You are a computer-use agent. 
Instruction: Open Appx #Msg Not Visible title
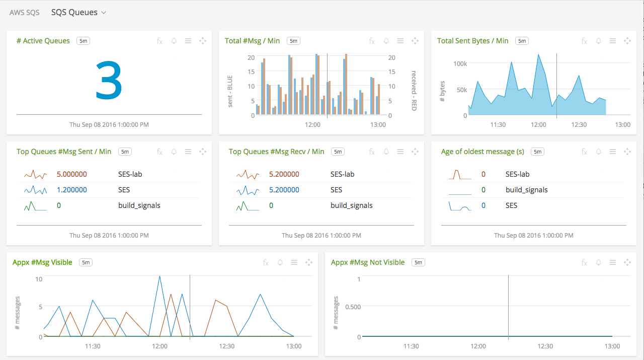(368, 262)
